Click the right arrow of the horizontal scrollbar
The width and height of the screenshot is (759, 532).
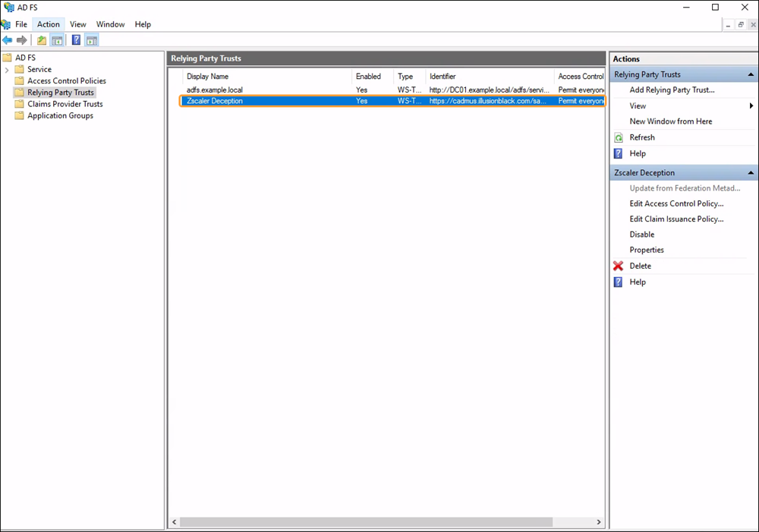click(600, 522)
